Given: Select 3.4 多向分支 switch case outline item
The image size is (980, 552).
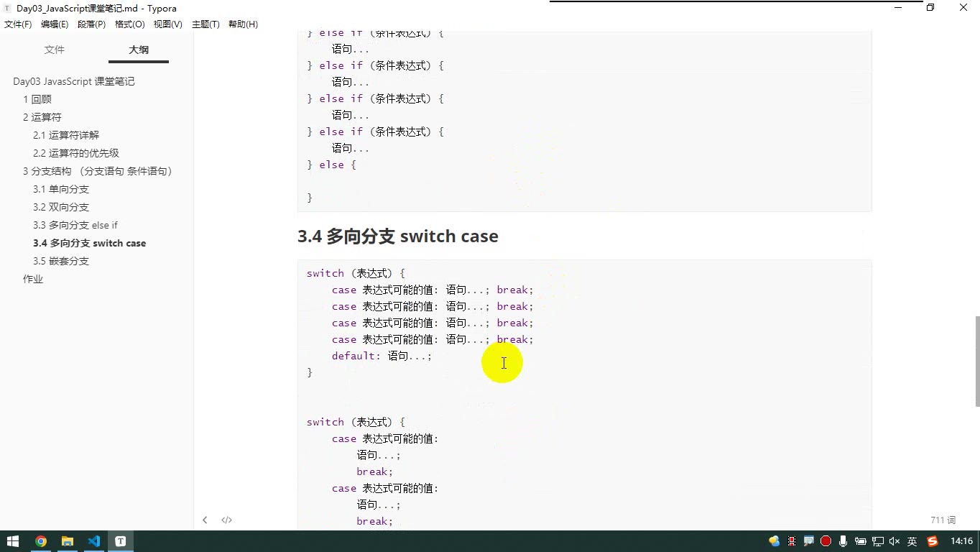Looking at the screenshot, I should click(90, 243).
